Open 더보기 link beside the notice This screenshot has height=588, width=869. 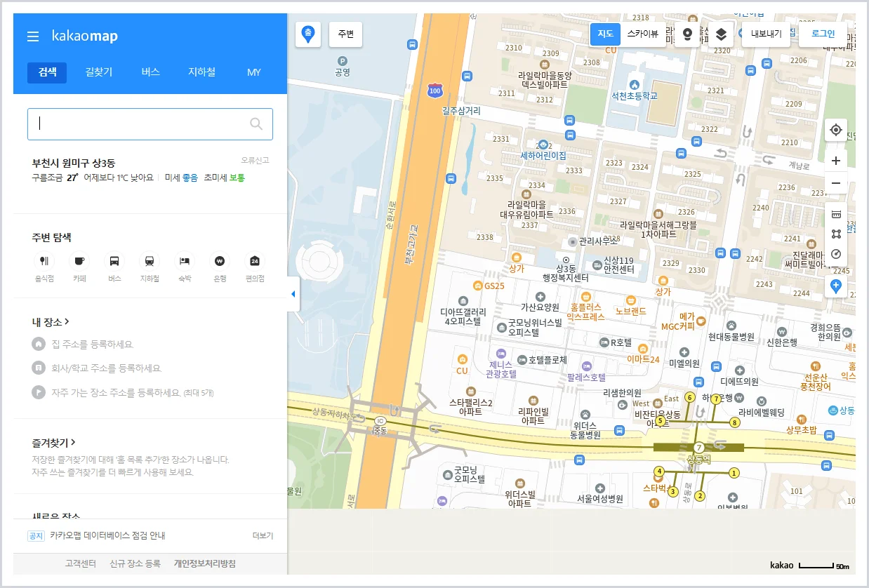click(263, 536)
